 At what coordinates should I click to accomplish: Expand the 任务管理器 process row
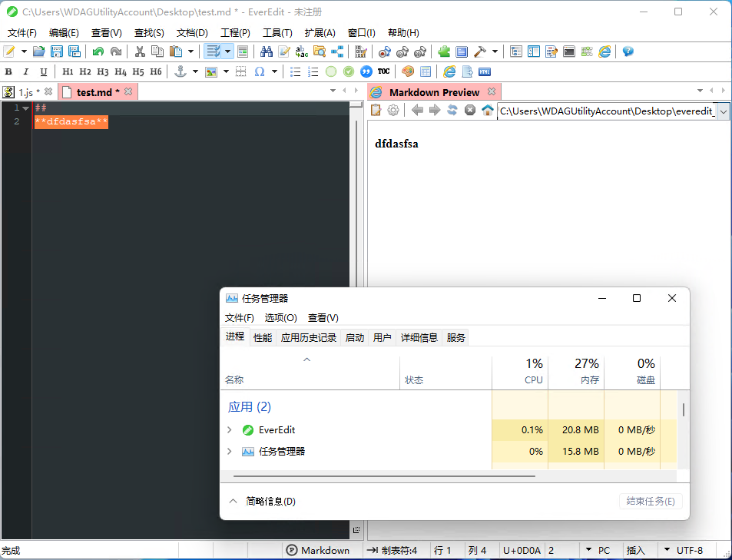[230, 451]
